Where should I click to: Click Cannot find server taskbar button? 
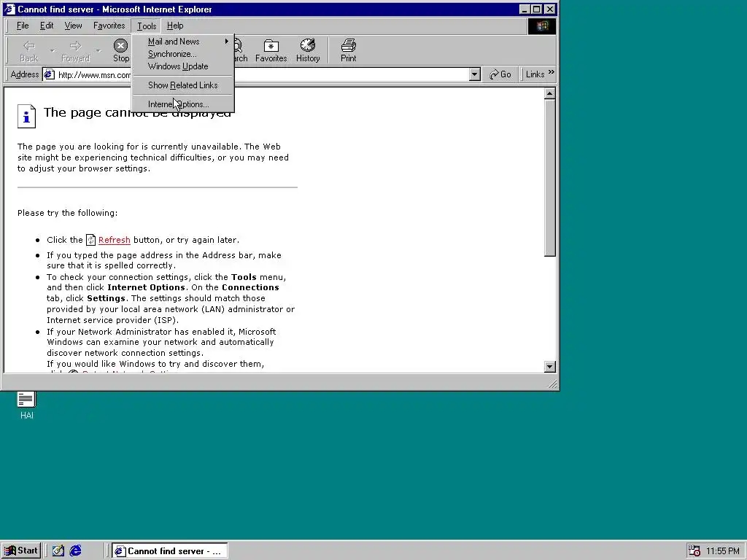pyautogui.click(x=169, y=551)
